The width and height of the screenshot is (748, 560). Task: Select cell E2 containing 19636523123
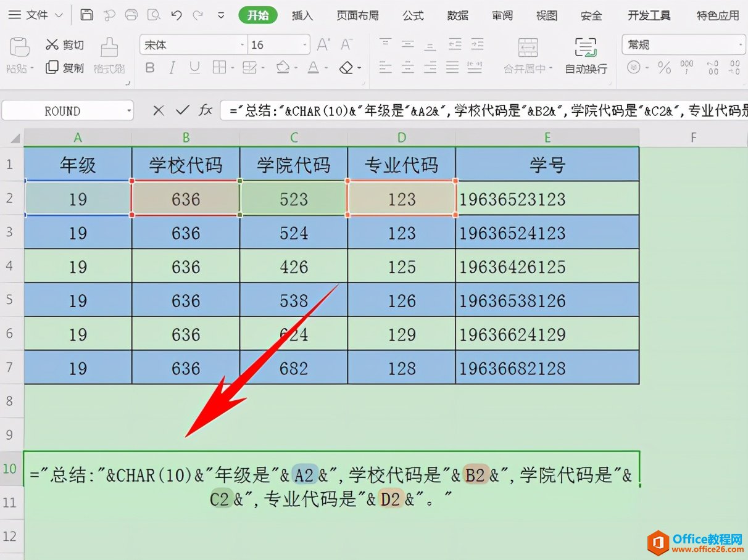547,199
